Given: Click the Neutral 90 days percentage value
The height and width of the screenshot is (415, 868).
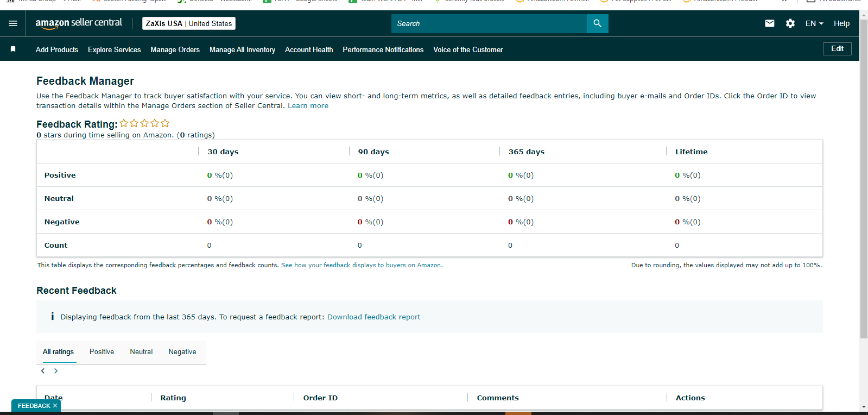Looking at the screenshot, I should click(370, 199).
